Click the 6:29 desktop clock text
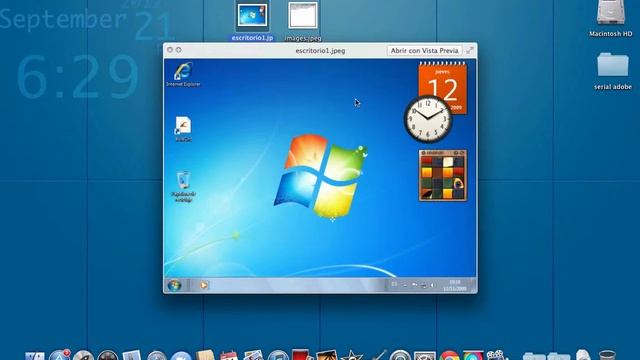This screenshot has width=640, height=360. click(x=78, y=78)
